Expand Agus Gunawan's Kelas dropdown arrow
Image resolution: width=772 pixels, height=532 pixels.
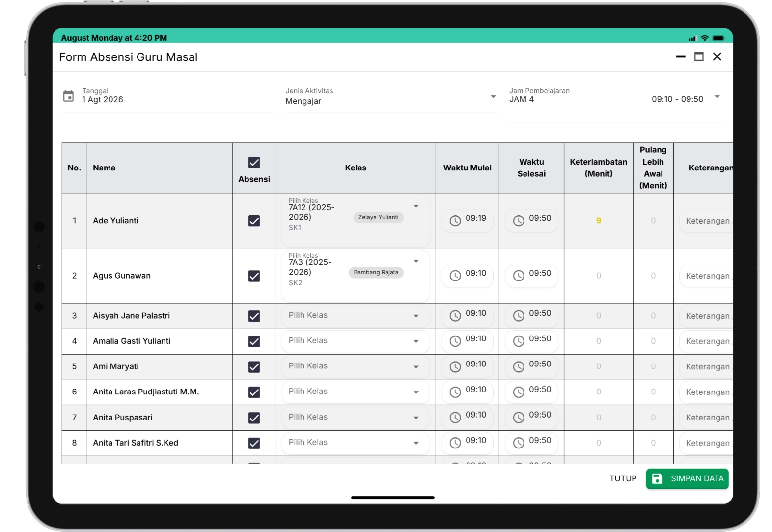point(416,261)
